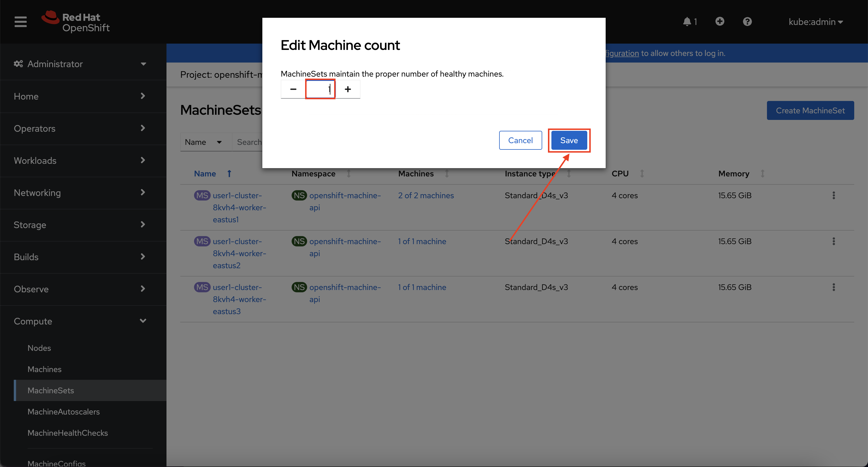Screen dimensions: 868x467
Task: Open kebab menu for worker-eastus3 MachineSet
Action: pos(834,287)
